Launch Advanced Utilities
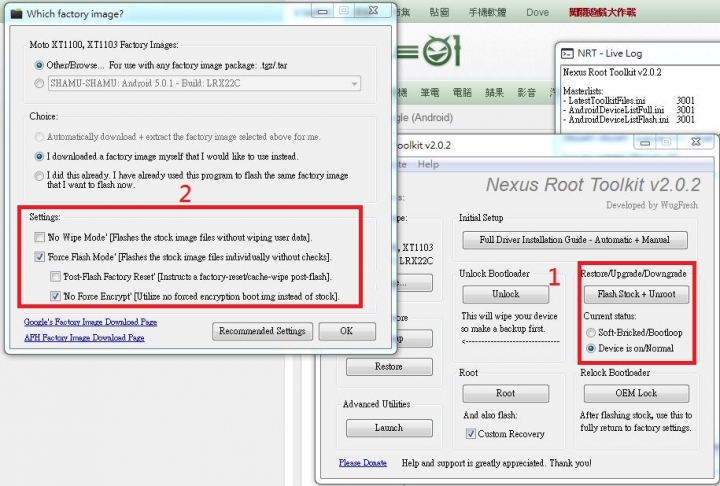 (389, 428)
